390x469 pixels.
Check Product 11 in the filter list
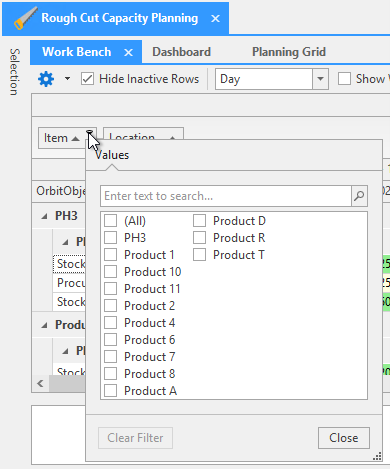110,289
